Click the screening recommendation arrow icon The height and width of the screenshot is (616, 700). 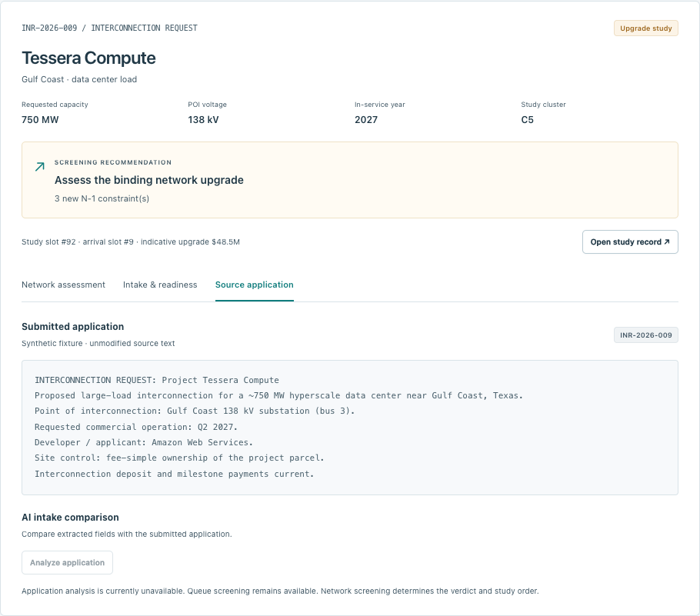(x=40, y=167)
